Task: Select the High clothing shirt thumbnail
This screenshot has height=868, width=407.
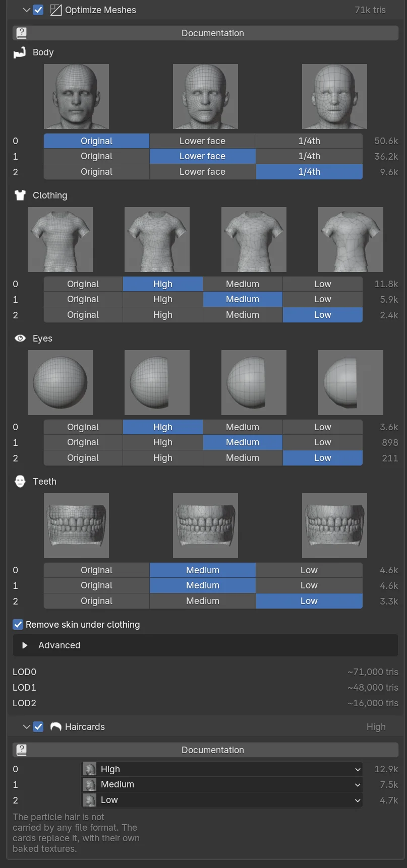Action: coord(157,239)
